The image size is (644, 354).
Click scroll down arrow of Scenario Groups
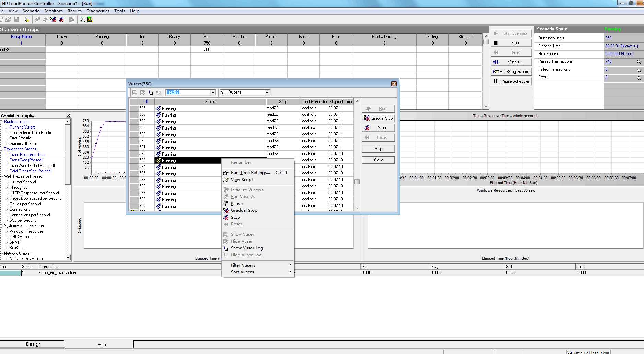485,107
